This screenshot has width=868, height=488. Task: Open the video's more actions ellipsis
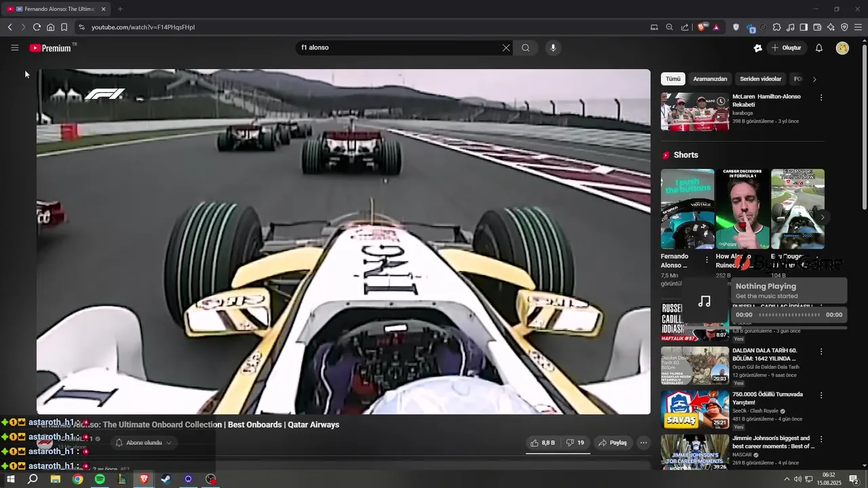[x=644, y=443]
